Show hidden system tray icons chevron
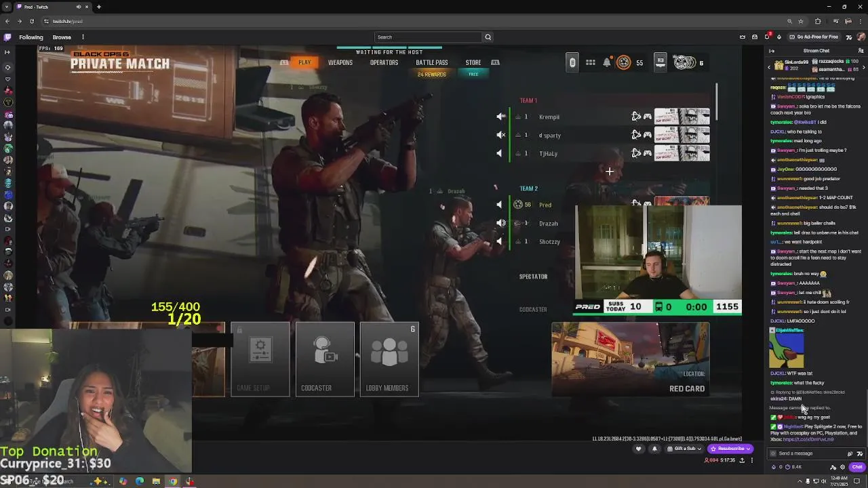Image resolution: width=868 pixels, height=488 pixels. coord(799,481)
